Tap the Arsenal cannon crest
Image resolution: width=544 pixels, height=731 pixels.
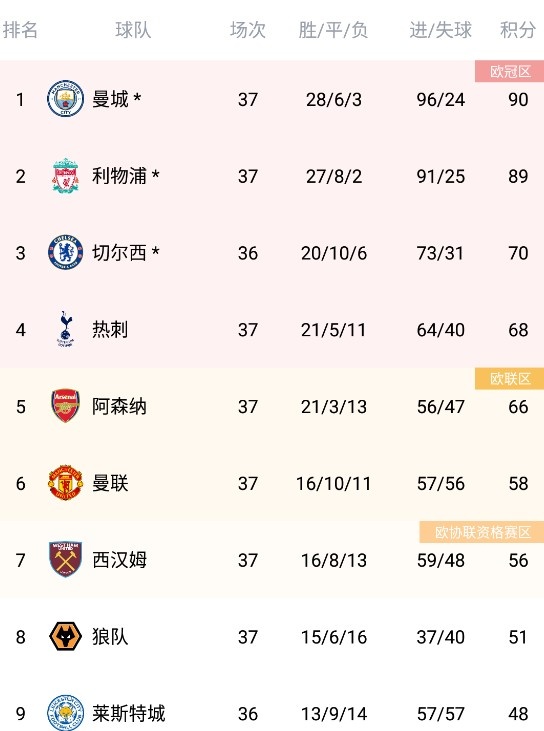(65, 406)
